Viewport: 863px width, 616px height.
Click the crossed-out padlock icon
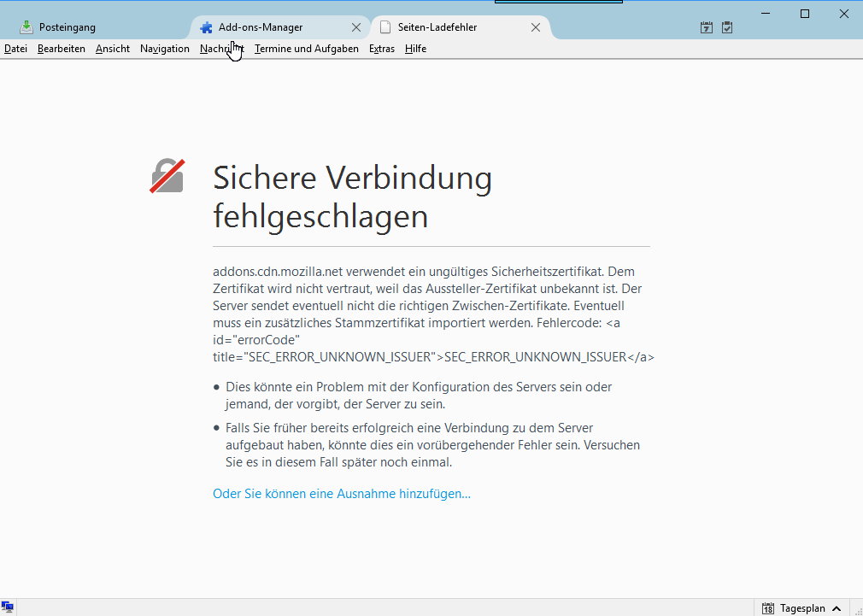(167, 176)
